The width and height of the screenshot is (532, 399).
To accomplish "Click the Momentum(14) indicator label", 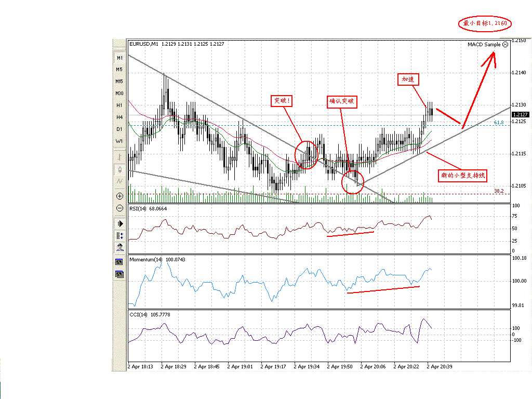I will [x=146, y=260].
